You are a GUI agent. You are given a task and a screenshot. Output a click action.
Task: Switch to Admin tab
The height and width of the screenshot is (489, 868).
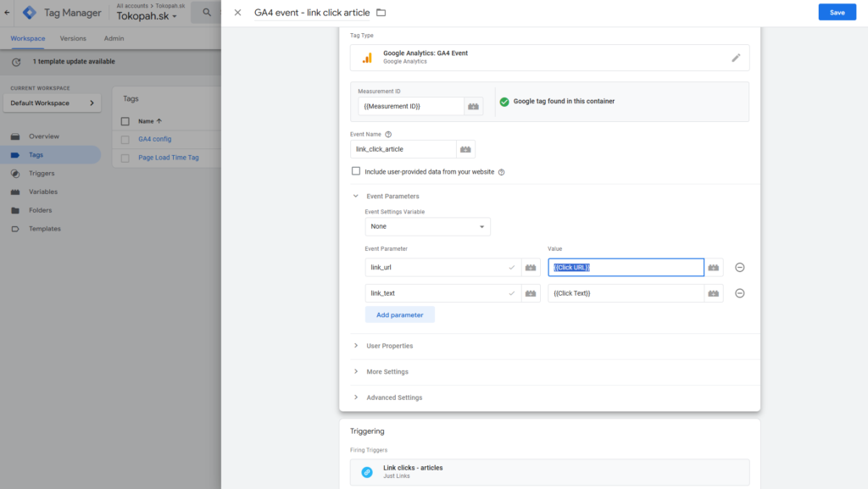(x=114, y=38)
